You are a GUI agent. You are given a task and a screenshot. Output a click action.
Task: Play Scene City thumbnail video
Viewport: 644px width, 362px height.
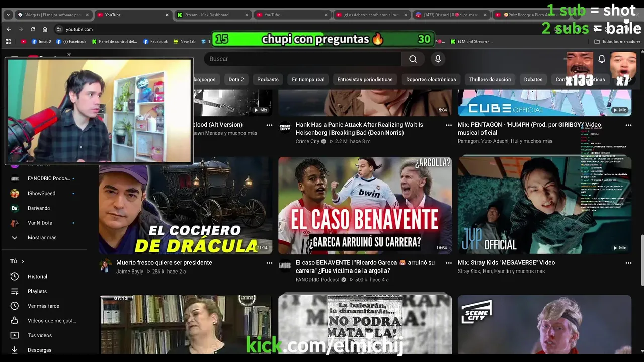click(544, 325)
